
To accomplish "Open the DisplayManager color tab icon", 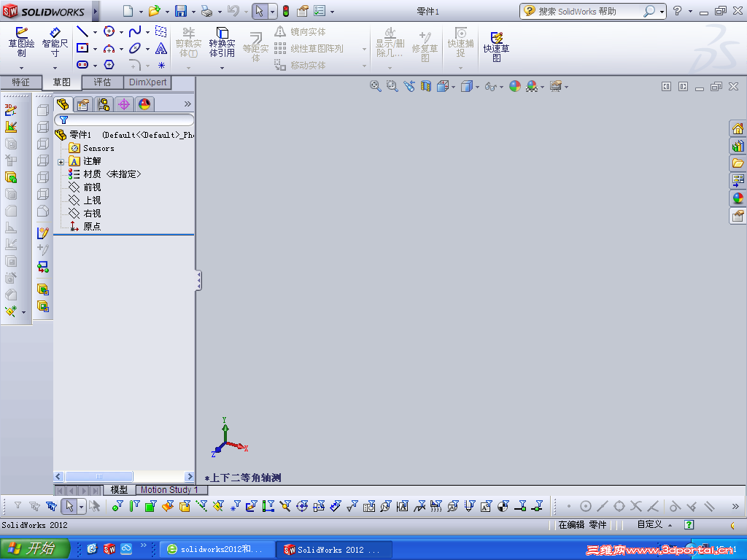I will click(x=144, y=104).
